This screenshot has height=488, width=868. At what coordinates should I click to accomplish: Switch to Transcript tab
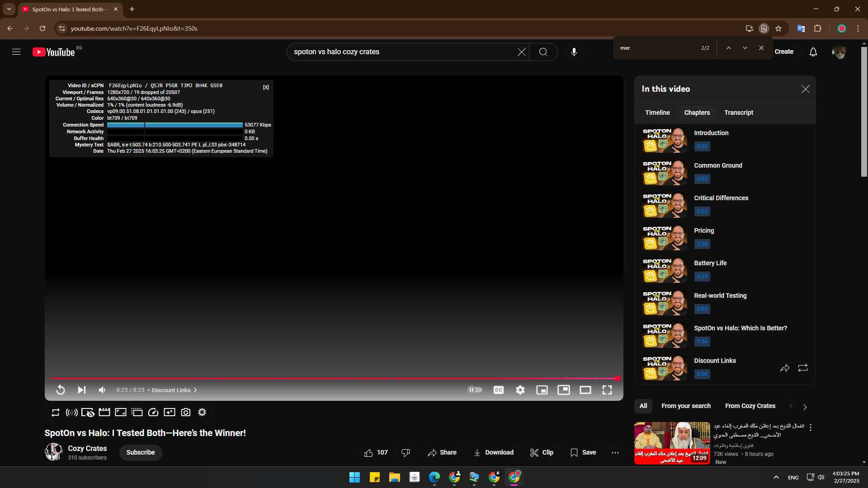coord(738,113)
